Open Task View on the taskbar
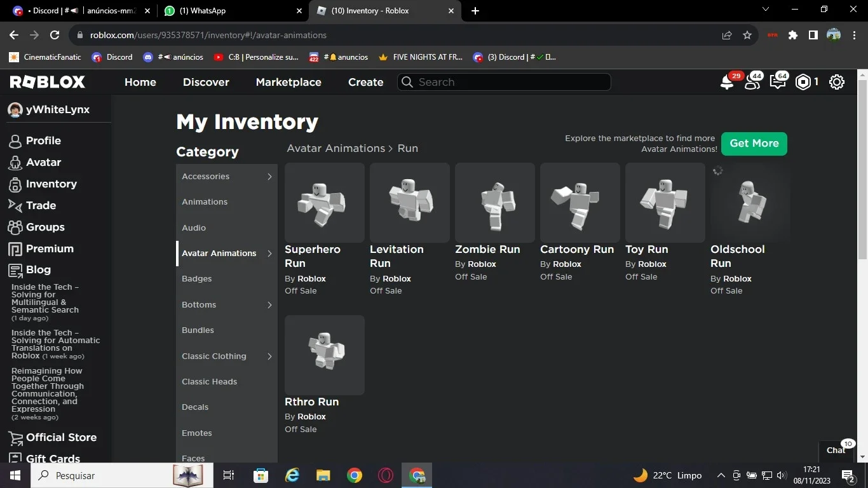This screenshot has height=488, width=868. [229, 475]
